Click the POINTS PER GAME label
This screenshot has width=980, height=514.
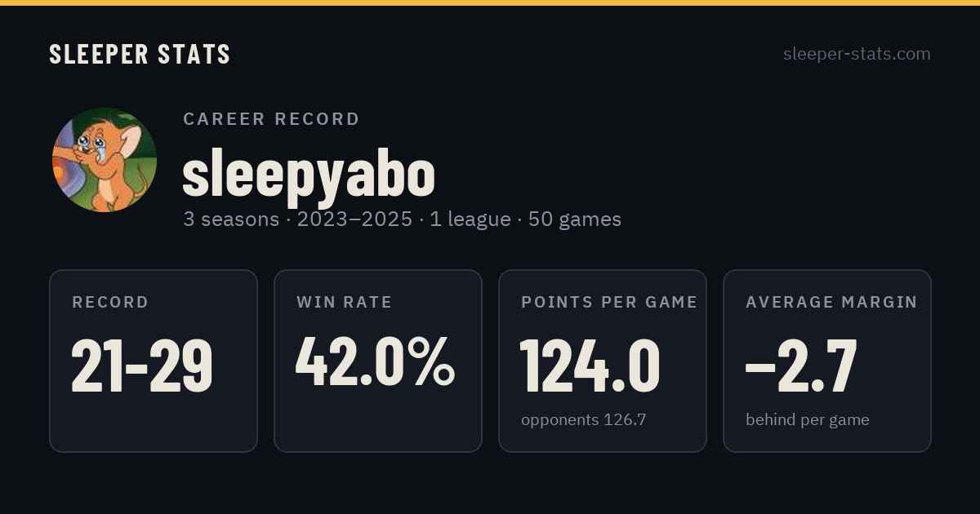(609, 303)
